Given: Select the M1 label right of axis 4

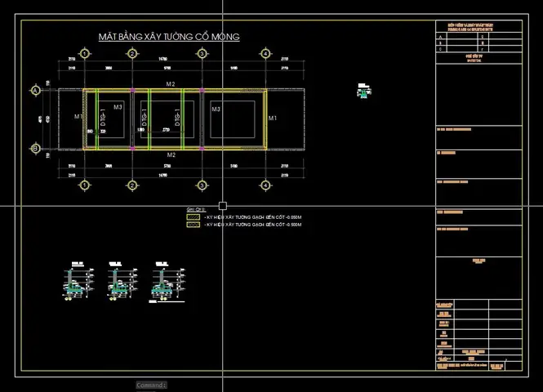Looking at the screenshot, I should tap(273, 118).
